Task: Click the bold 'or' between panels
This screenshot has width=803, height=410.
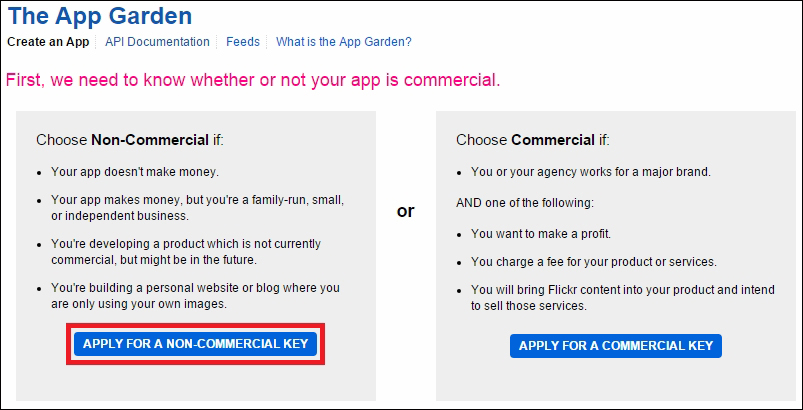Action: click(406, 211)
